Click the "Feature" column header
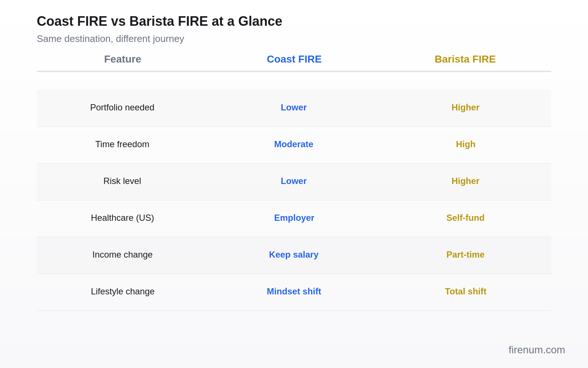This screenshot has height=368, width=588. pyautogui.click(x=122, y=59)
